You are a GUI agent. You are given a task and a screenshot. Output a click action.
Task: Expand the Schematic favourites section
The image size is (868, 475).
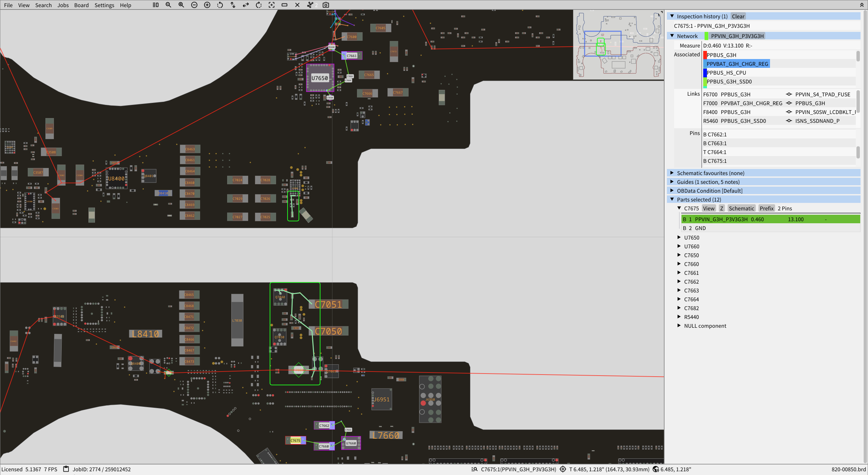click(672, 173)
